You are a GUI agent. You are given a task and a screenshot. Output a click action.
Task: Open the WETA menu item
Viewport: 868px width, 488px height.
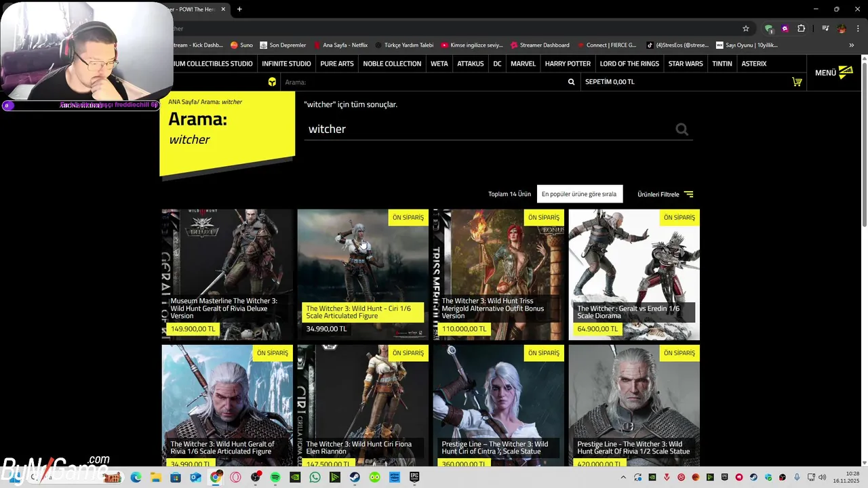click(439, 64)
